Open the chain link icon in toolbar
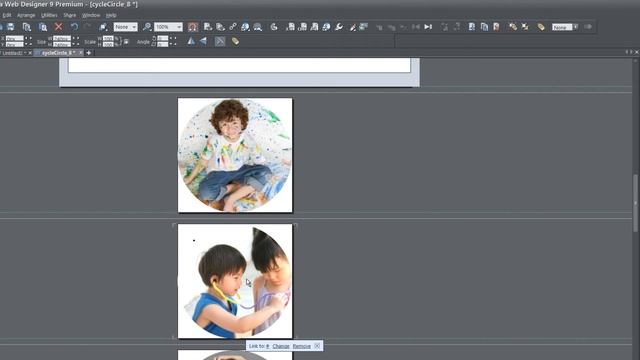Viewport: 640px width, 360px height. 233,27
